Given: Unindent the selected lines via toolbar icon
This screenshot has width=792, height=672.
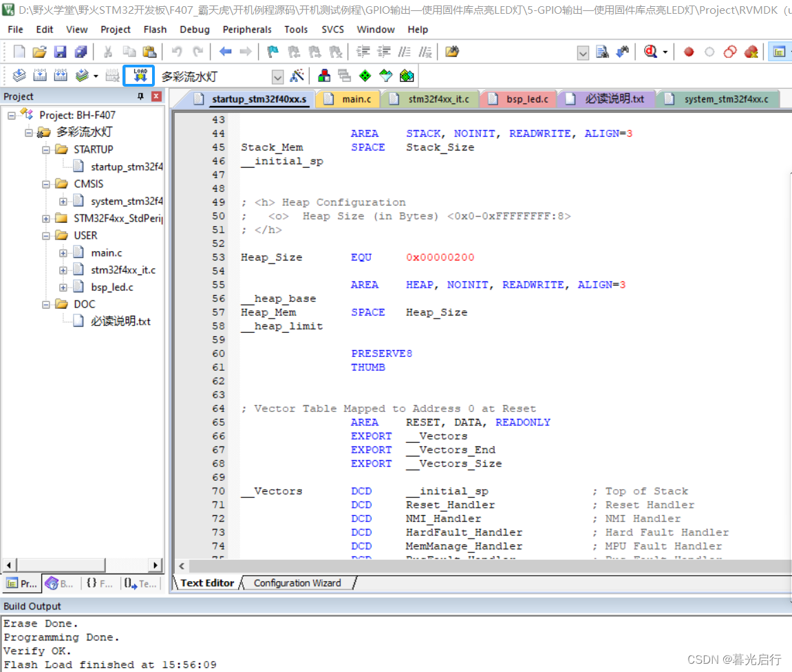Looking at the screenshot, I should point(384,52).
